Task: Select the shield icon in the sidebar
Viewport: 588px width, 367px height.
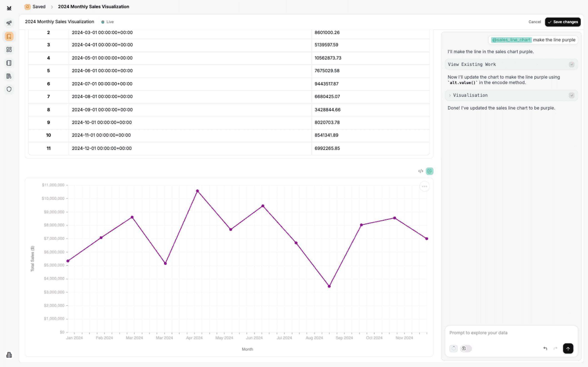Action: coord(9,89)
